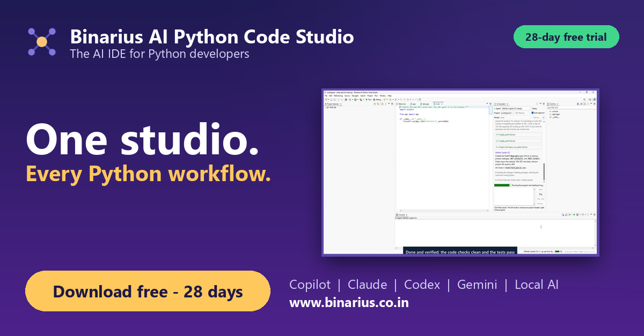The height and width of the screenshot is (336, 644).
Task: Click the History button in AI Assistant
Action: 540,204
